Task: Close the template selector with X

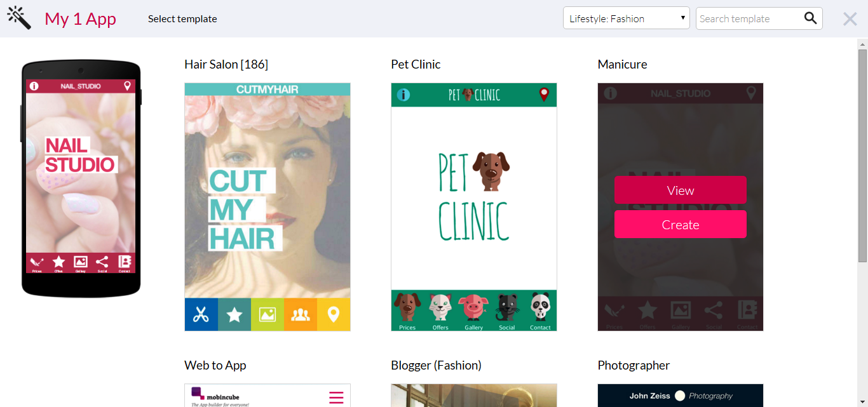Action: pos(850,19)
